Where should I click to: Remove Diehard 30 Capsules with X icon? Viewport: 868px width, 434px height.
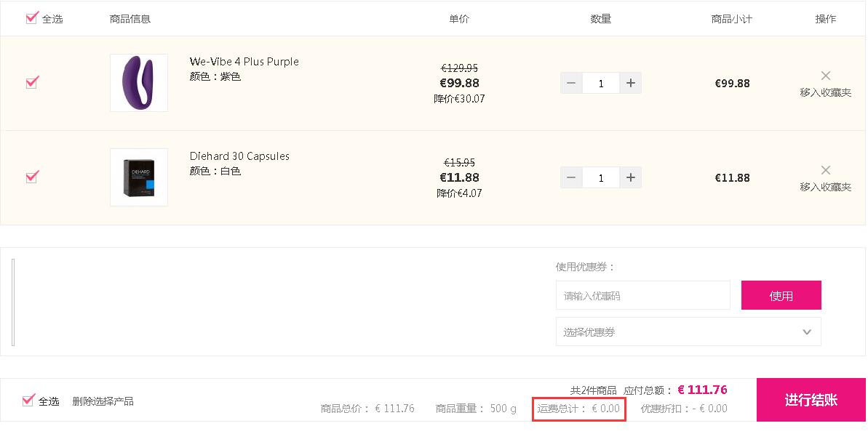click(825, 170)
